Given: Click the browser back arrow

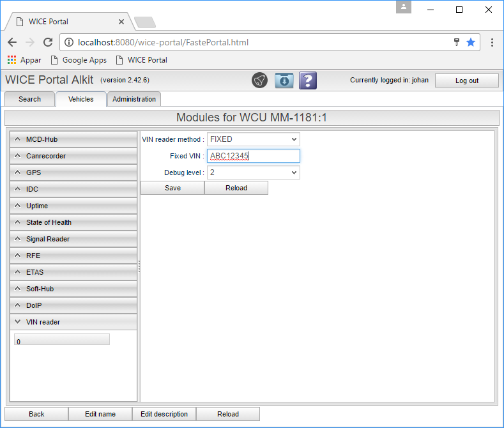Looking at the screenshot, I should tap(12, 42).
